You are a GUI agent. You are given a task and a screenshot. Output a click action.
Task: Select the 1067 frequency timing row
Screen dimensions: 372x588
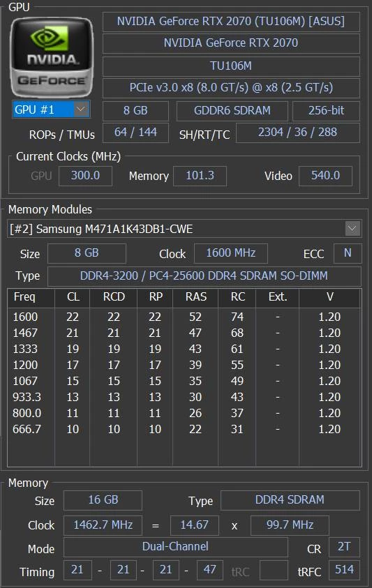tap(184, 381)
